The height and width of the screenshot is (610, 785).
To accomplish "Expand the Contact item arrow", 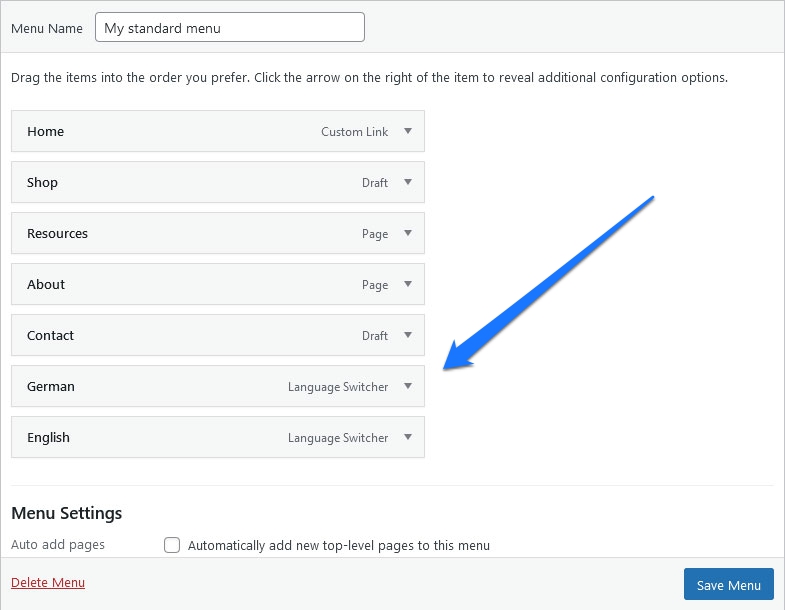I will click(x=408, y=335).
